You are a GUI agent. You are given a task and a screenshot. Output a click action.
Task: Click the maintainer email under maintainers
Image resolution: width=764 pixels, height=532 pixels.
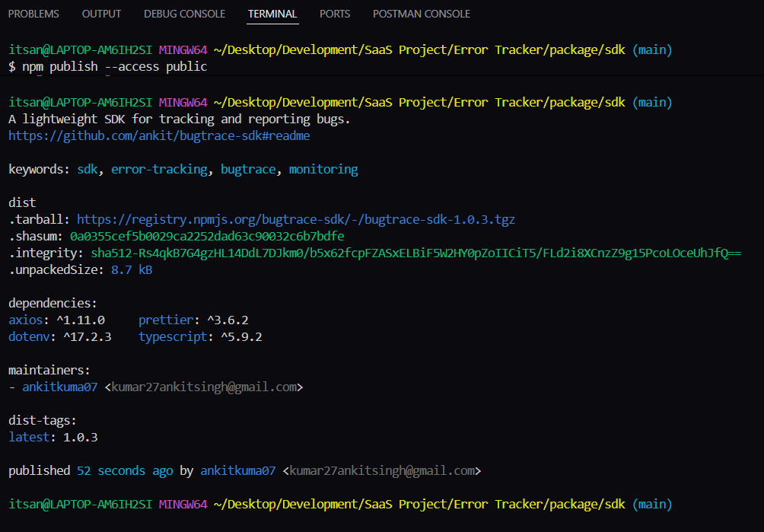204,387
